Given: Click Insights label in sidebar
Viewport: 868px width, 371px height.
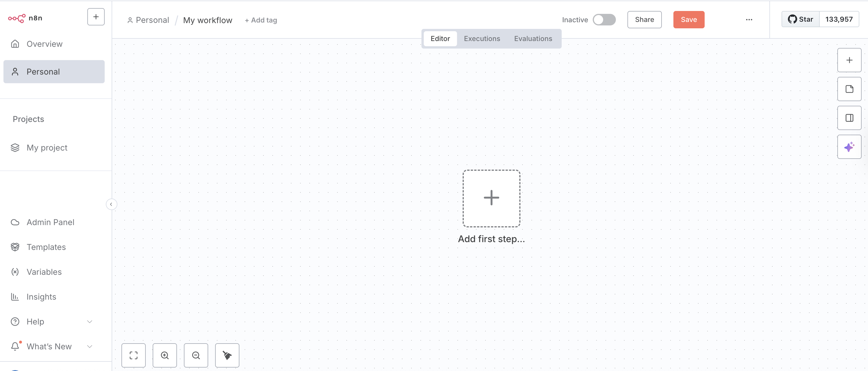Looking at the screenshot, I should 41,297.
